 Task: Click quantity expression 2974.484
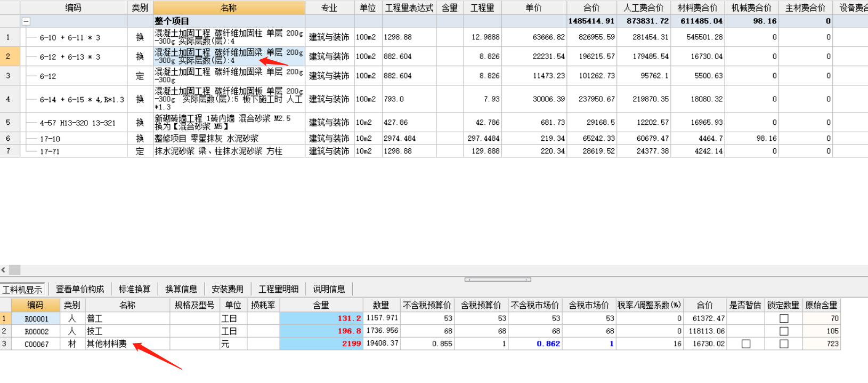(x=409, y=139)
